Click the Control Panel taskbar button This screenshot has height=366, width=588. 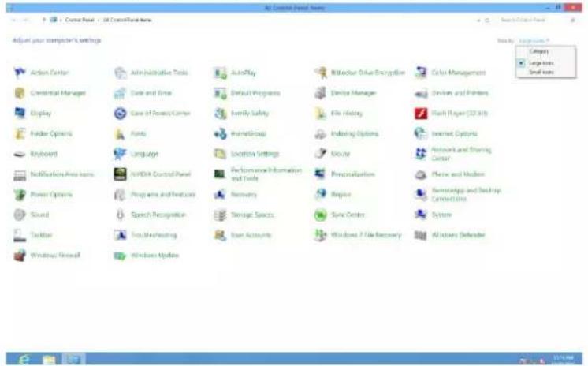point(73,359)
